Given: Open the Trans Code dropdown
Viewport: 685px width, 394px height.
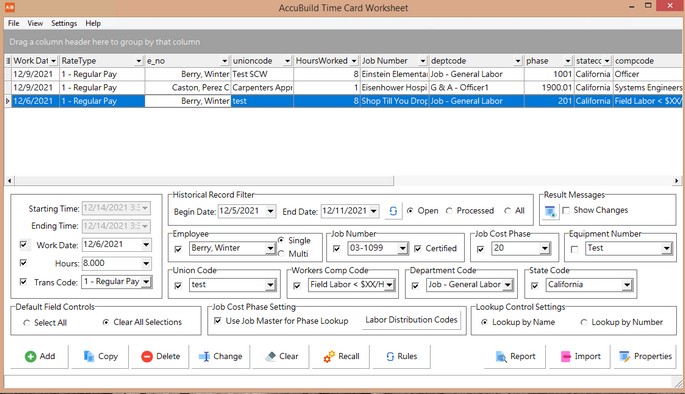Looking at the screenshot, I should tap(146, 282).
